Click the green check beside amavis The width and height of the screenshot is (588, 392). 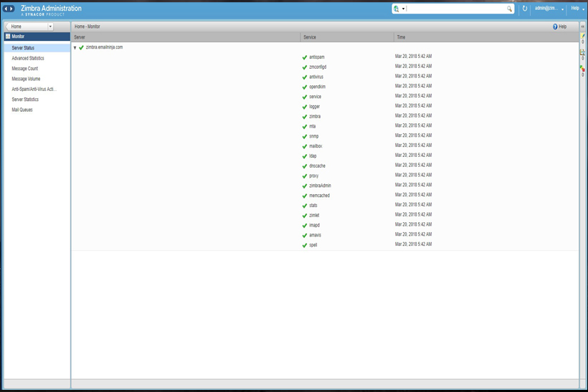click(305, 235)
